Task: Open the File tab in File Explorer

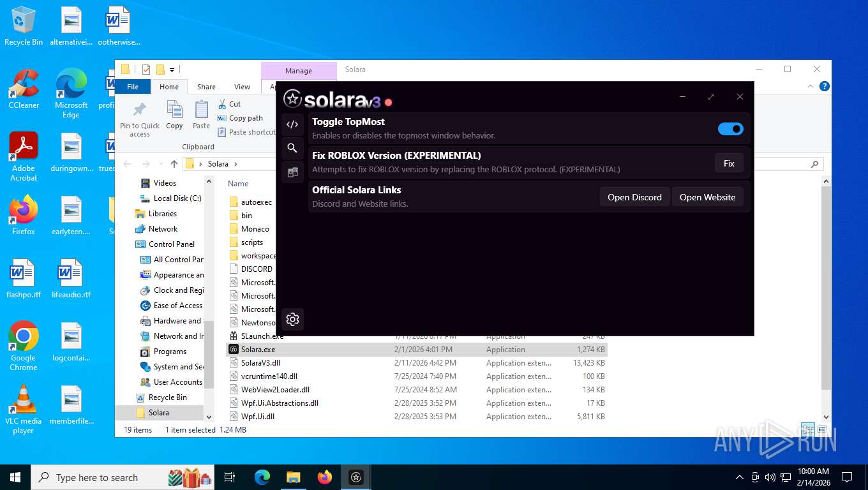Action: [133, 87]
